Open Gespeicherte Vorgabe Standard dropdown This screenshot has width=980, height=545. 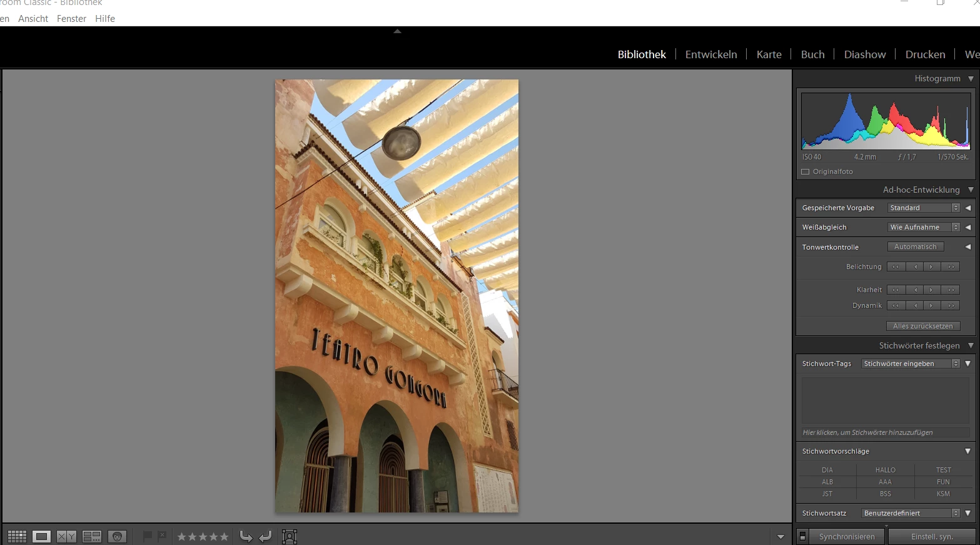[924, 208]
